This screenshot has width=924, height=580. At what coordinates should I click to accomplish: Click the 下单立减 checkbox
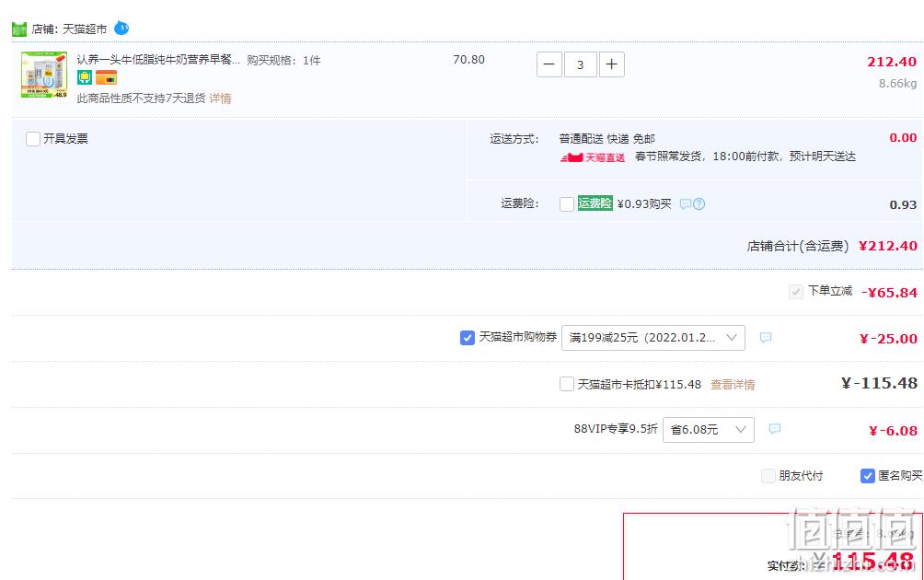click(x=795, y=291)
